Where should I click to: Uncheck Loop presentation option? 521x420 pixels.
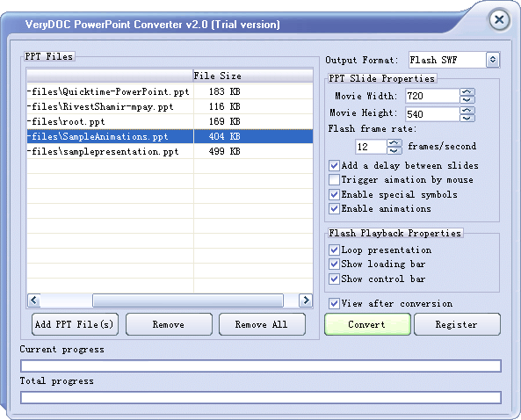click(334, 250)
